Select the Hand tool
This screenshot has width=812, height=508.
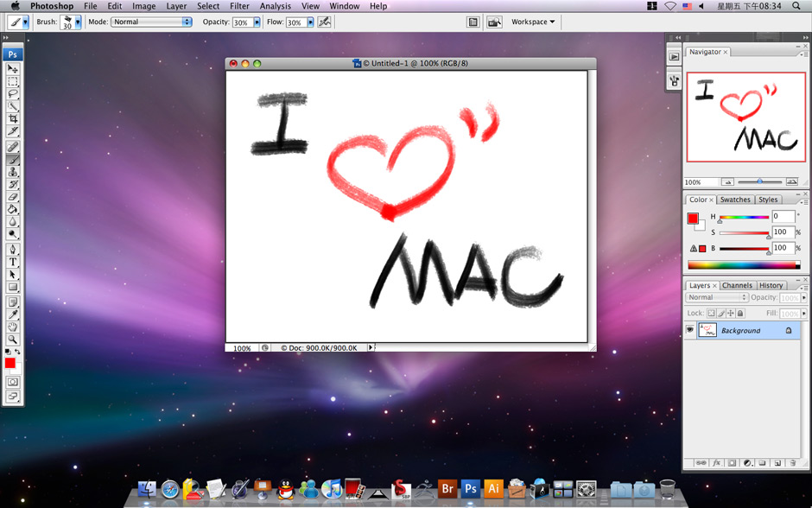pyautogui.click(x=12, y=327)
